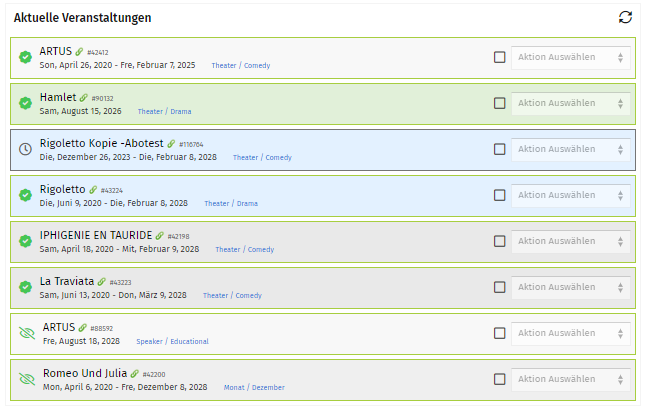Open Aktion Auswählen dropdown for Romeo Und Julia
Viewport: 654px width, 412px height.
click(571, 379)
